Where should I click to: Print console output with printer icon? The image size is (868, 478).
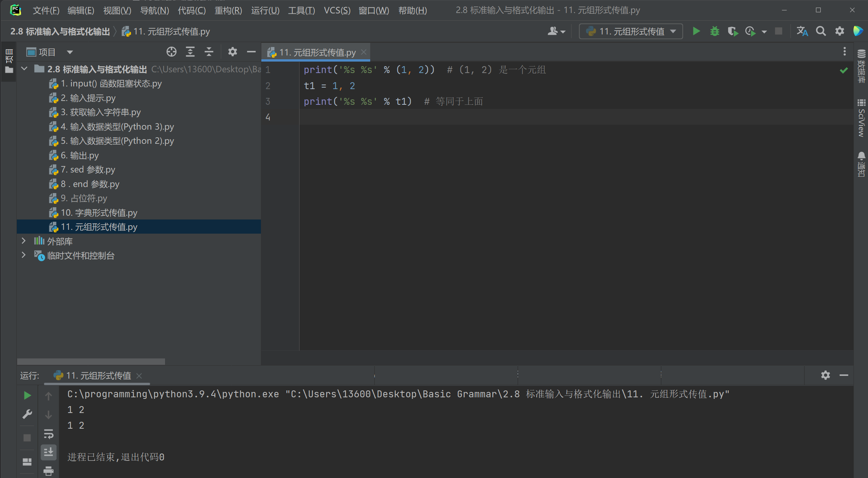pos(49,471)
